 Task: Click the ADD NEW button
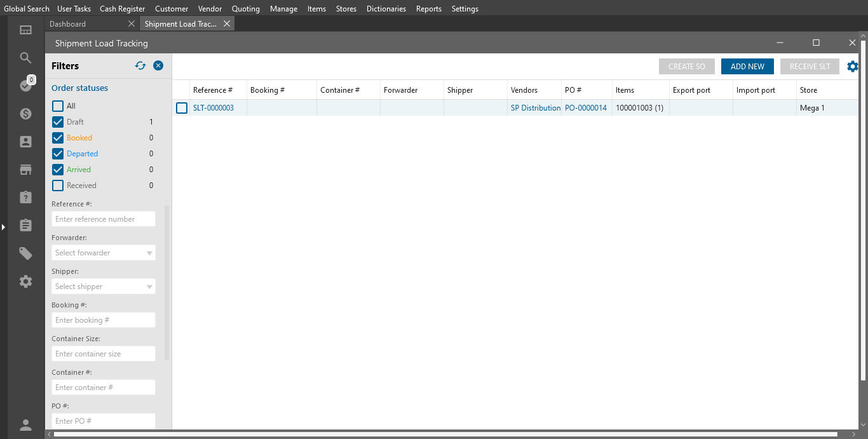(747, 66)
